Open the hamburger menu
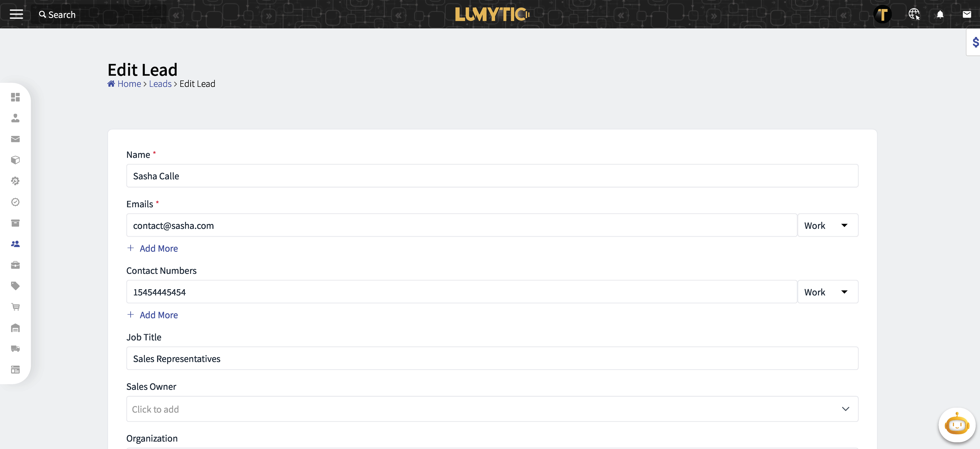The width and height of the screenshot is (980, 449). point(16,14)
